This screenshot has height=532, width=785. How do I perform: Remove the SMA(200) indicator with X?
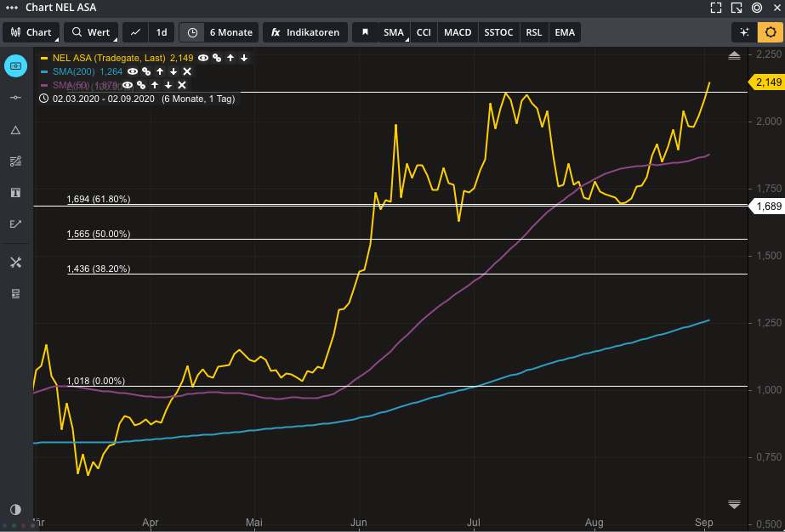[187, 71]
